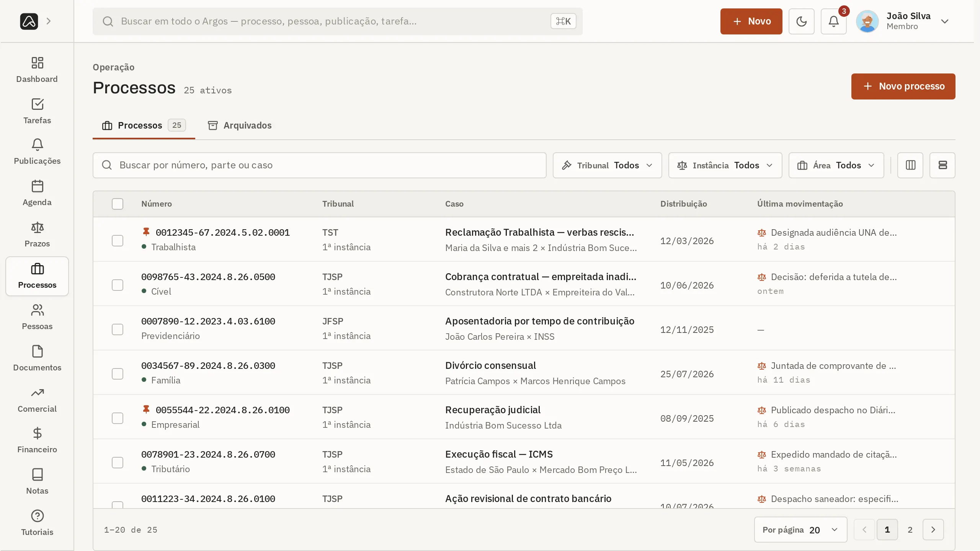Open the Agenda calendar icon
The height and width of the screenshot is (551, 980).
point(37,186)
